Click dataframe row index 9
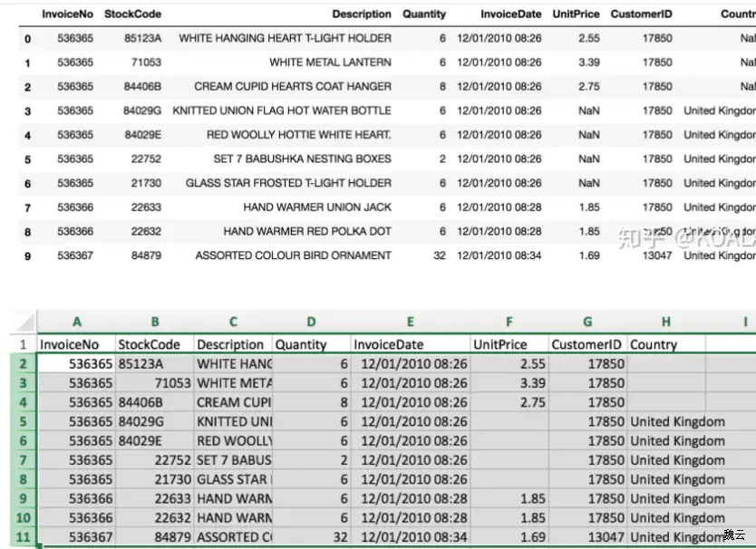 click(27, 256)
